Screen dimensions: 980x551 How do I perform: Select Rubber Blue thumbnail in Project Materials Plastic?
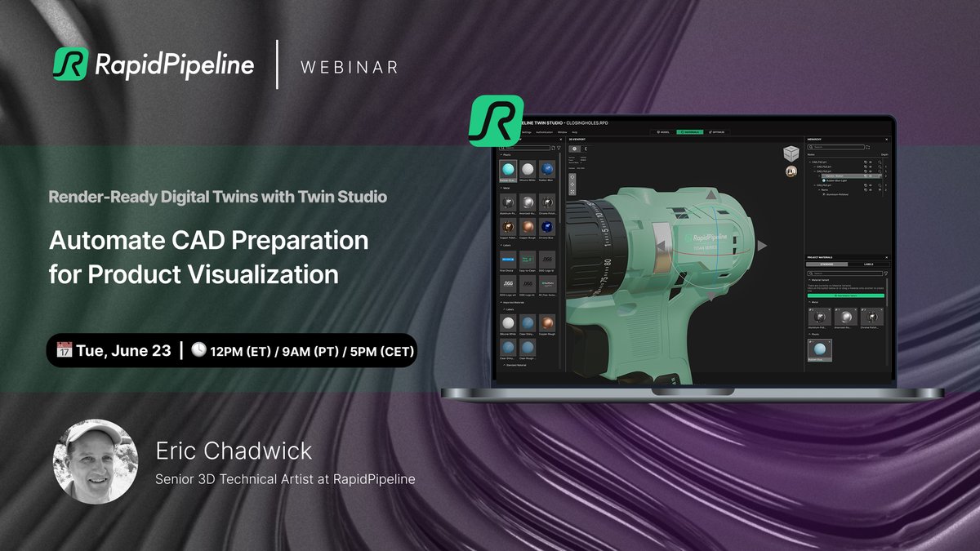820,349
